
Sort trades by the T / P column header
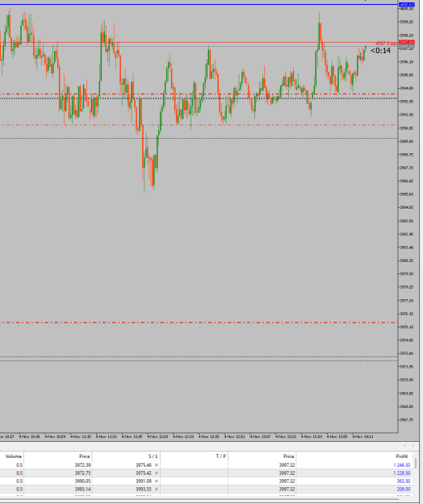coord(220,456)
